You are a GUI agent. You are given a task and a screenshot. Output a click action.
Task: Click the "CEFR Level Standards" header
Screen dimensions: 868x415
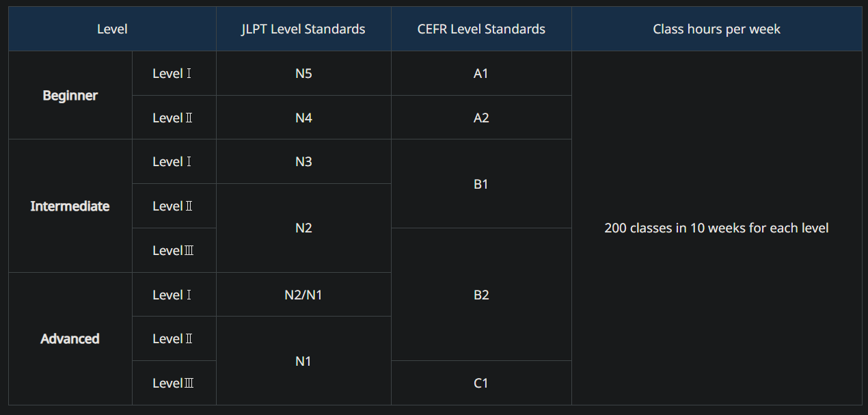[x=481, y=29]
